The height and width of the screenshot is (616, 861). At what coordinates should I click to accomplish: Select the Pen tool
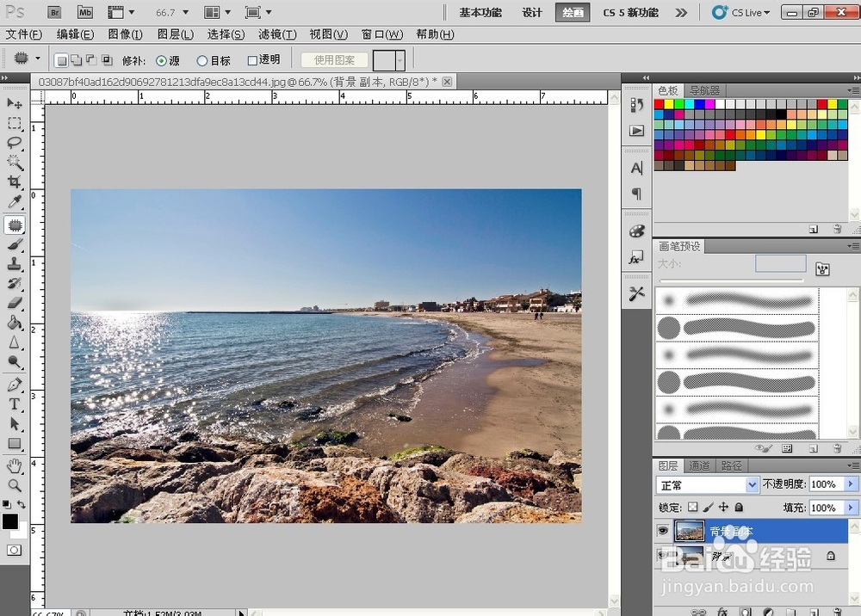point(15,385)
